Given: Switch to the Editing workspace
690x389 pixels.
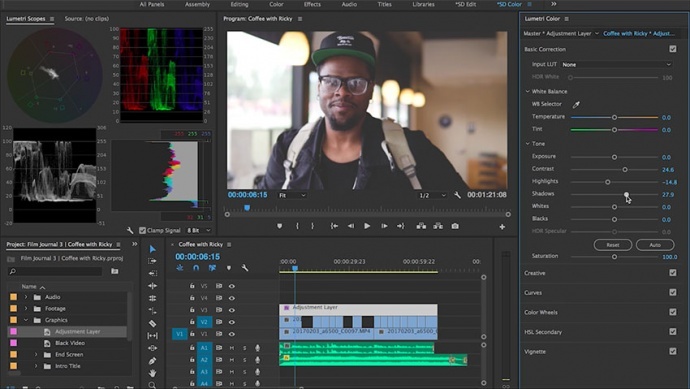Looking at the screenshot, I should [x=239, y=4].
